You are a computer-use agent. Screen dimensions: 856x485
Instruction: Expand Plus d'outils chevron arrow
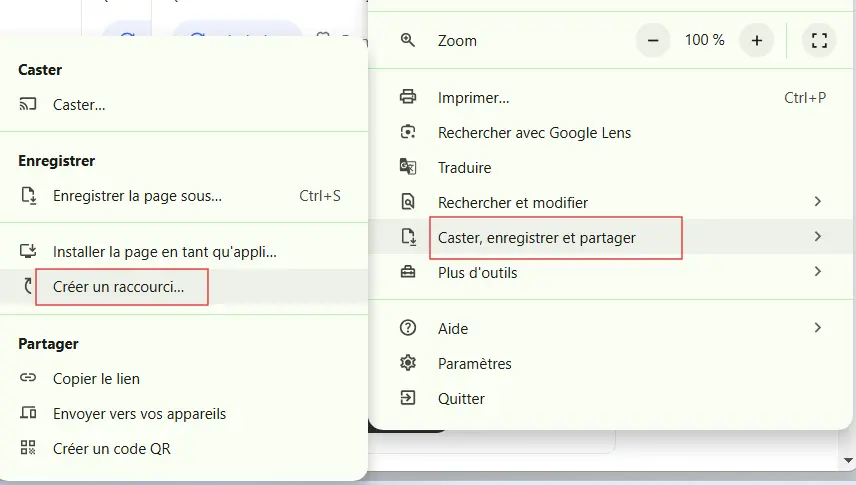coord(817,271)
